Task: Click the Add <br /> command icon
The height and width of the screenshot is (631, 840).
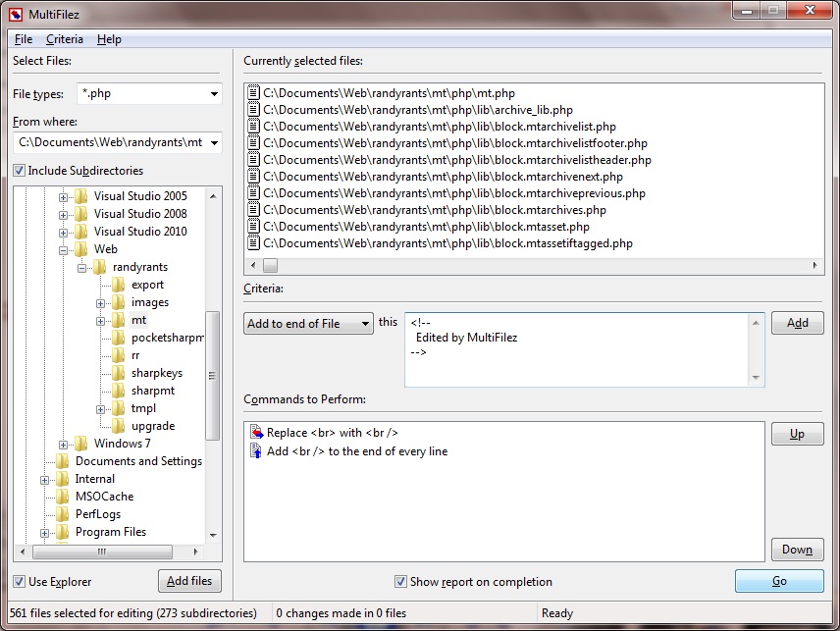Action: tap(256, 451)
